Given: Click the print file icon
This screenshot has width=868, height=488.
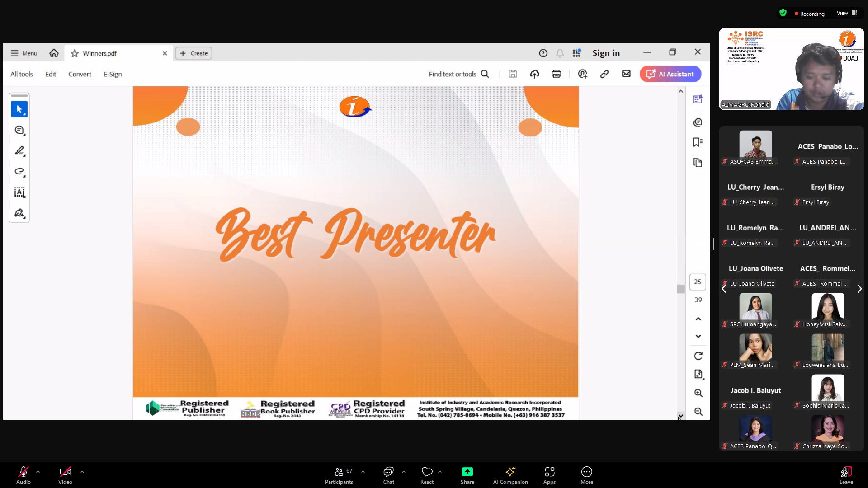Looking at the screenshot, I should click(x=556, y=74).
